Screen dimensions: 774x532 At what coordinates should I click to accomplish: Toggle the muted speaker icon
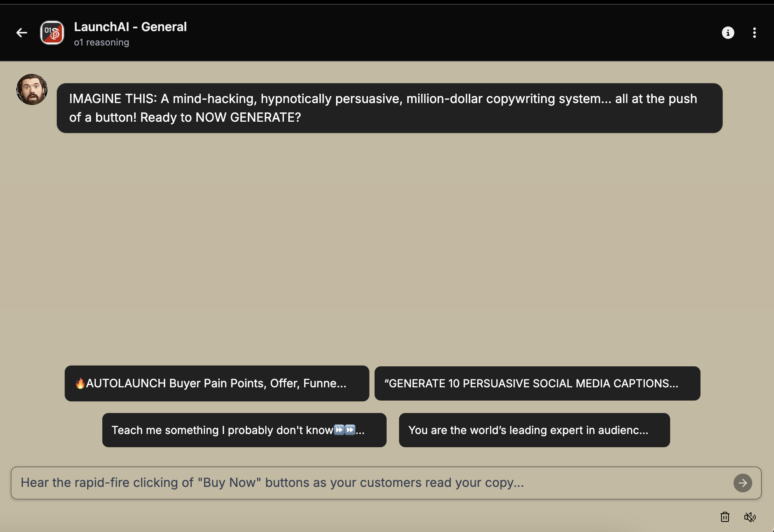[x=749, y=517]
